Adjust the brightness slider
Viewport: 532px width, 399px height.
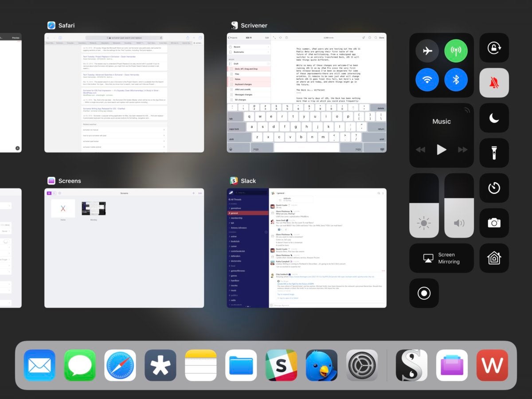[x=424, y=205]
